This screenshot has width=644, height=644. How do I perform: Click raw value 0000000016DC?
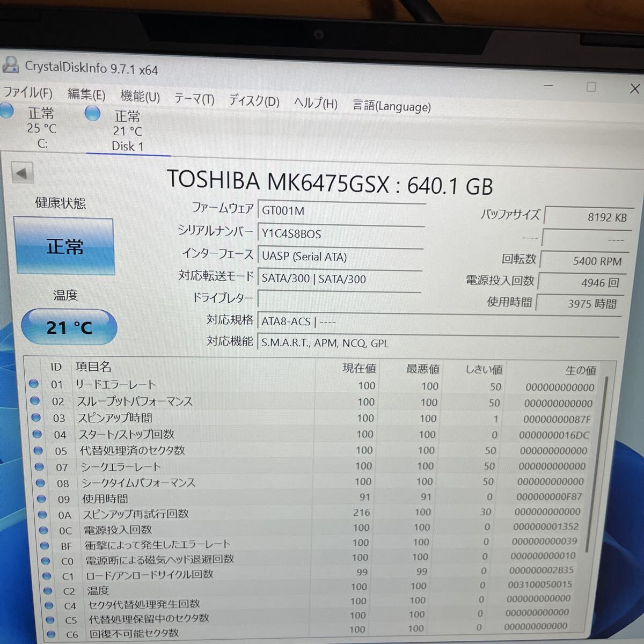tap(554, 435)
